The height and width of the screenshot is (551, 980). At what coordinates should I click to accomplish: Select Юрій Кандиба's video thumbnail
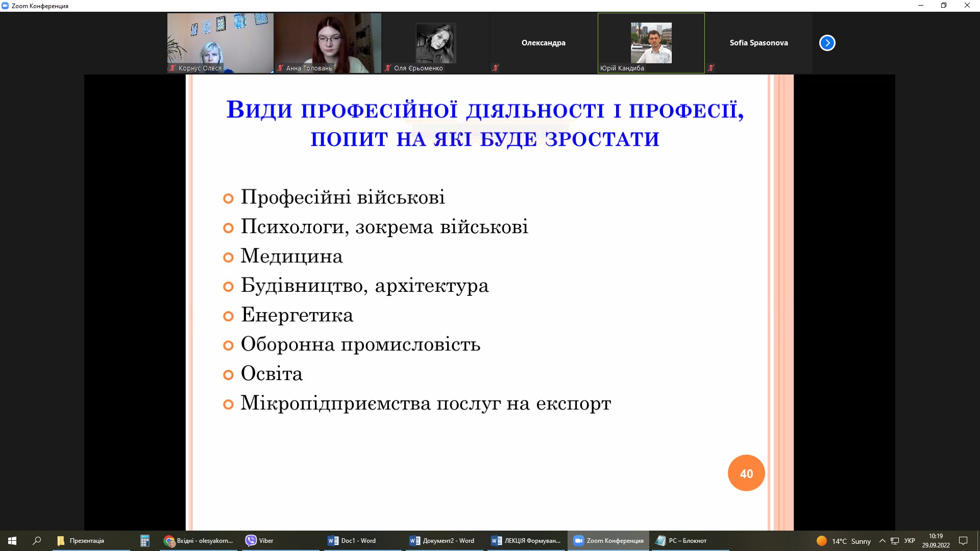click(x=651, y=43)
